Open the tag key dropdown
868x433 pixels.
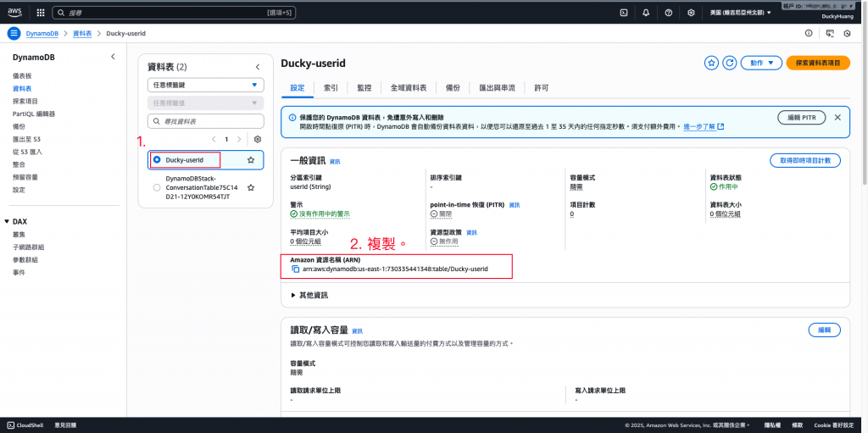206,85
